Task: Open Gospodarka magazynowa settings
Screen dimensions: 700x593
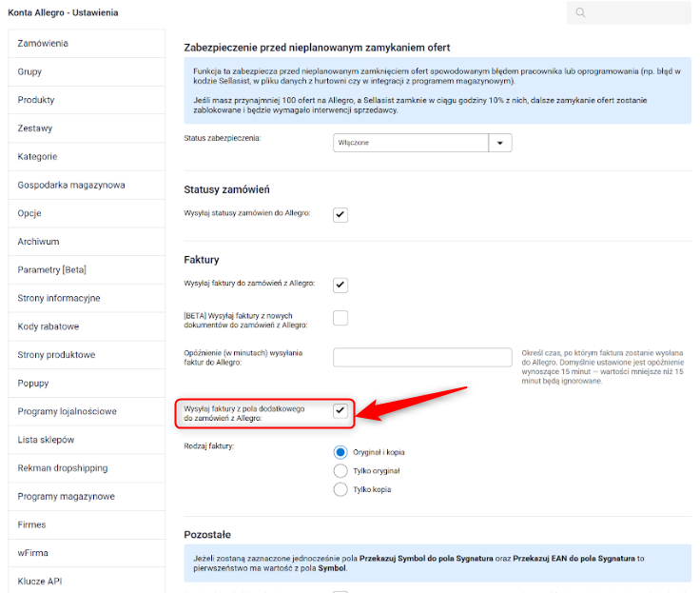Action: click(70, 185)
